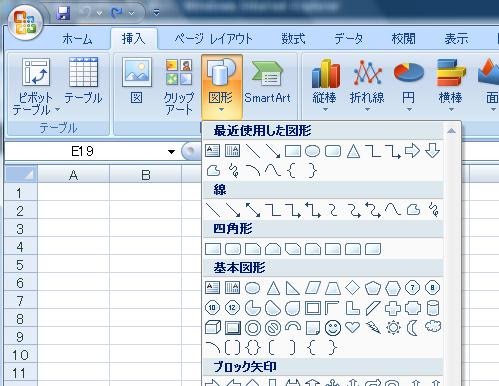499x386 pixels.
Task: Pick Oval in recently used shapes
Action: [x=313, y=151]
